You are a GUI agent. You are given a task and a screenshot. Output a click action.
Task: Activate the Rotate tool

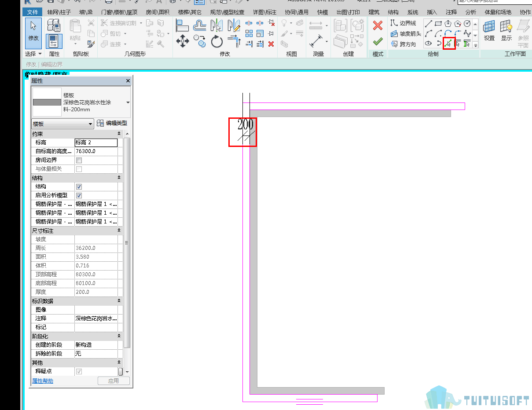pos(217,42)
